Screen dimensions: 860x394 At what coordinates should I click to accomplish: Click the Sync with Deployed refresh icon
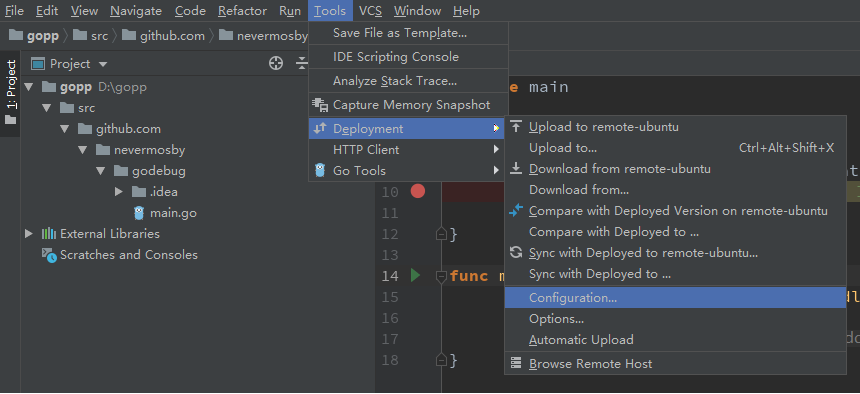tap(516, 252)
